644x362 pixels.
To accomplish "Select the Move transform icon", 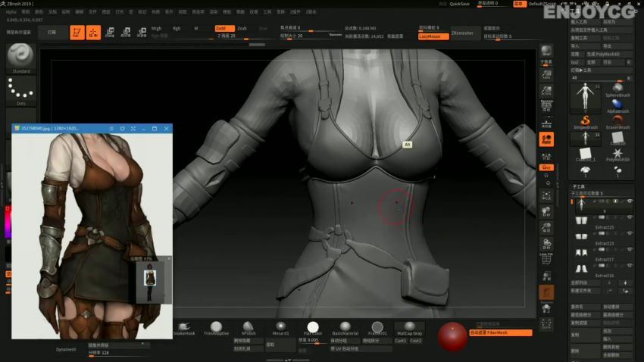I will (x=110, y=33).
